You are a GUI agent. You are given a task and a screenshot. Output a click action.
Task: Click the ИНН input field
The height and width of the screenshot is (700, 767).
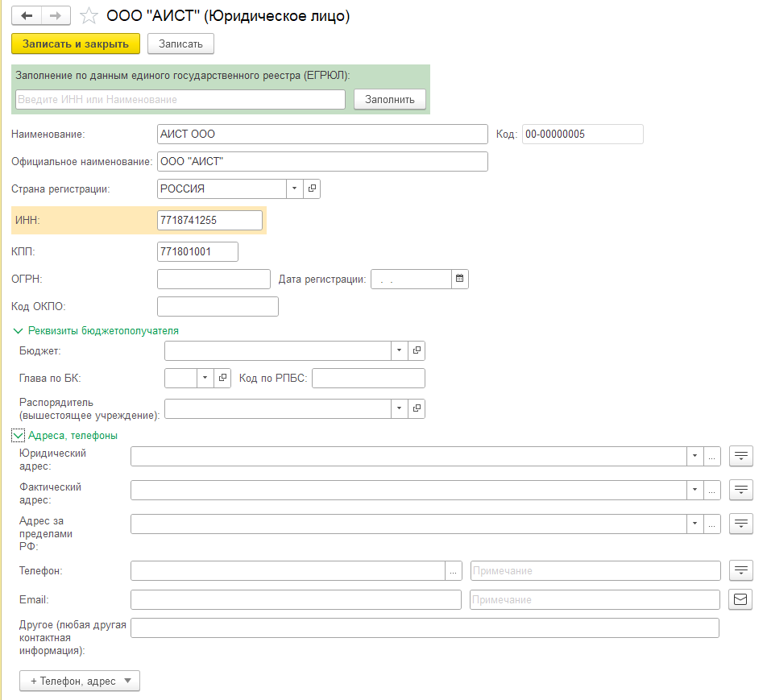coord(209,220)
